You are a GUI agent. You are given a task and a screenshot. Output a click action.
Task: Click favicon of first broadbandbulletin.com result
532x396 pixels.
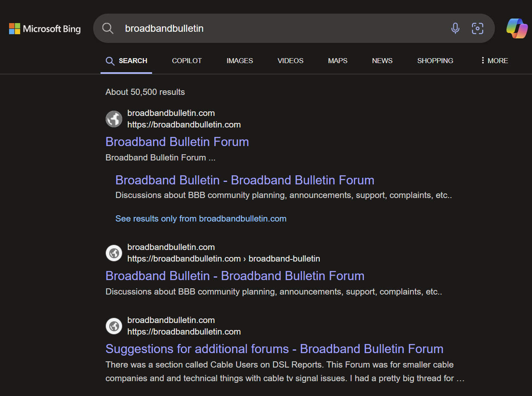point(114,119)
